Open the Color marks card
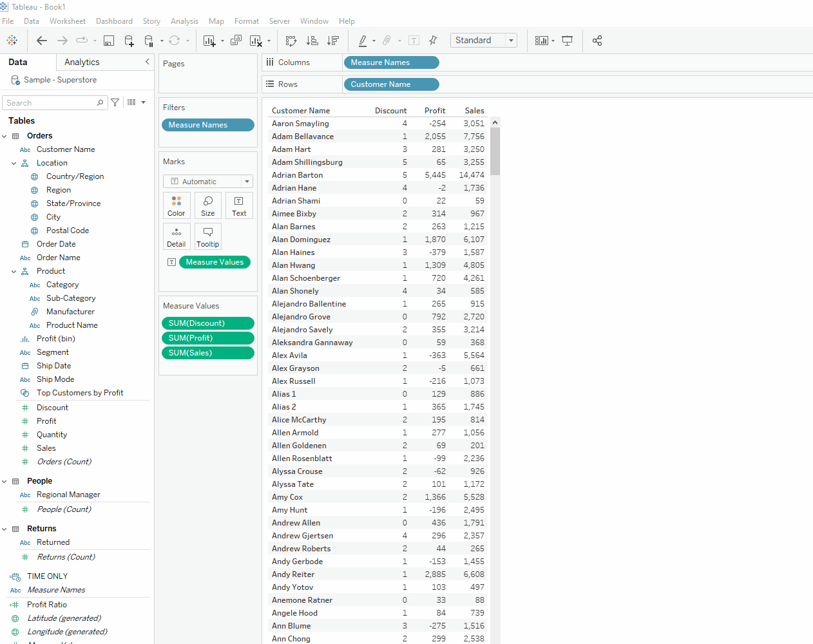 pos(176,205)
